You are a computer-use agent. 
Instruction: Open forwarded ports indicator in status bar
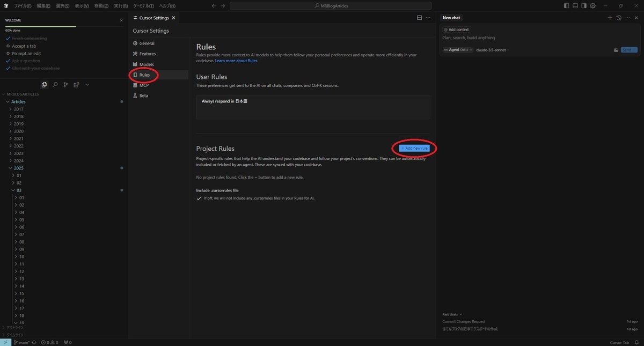point(68,342)
